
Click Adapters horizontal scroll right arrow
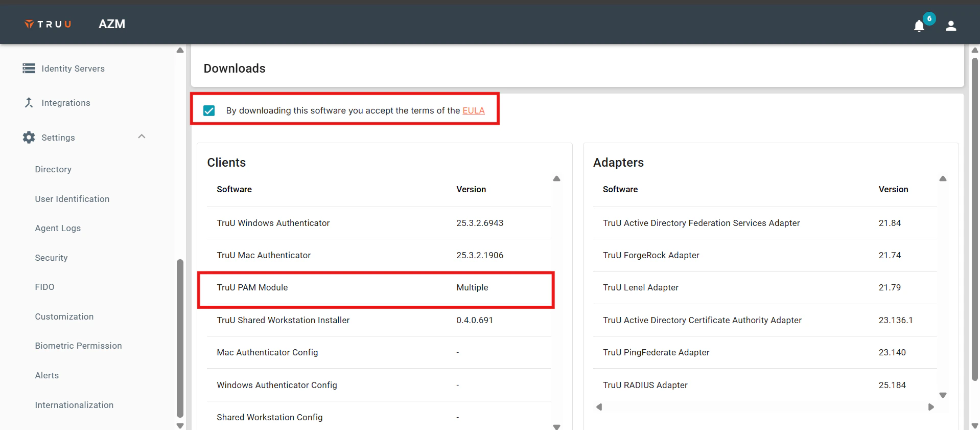931,407
